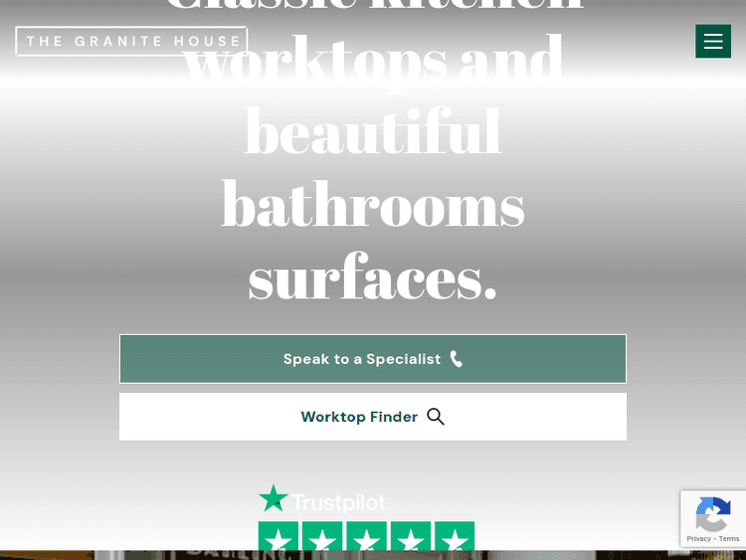Click the magnifying glass search icon
The width and height of the screenshot is (746, 560).
(436, 417)
